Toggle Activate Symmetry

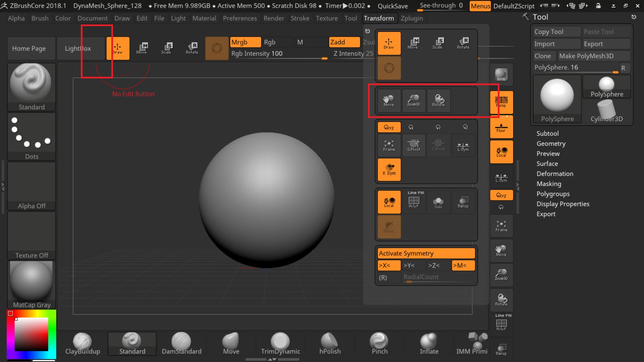click(x=426, y=253)
